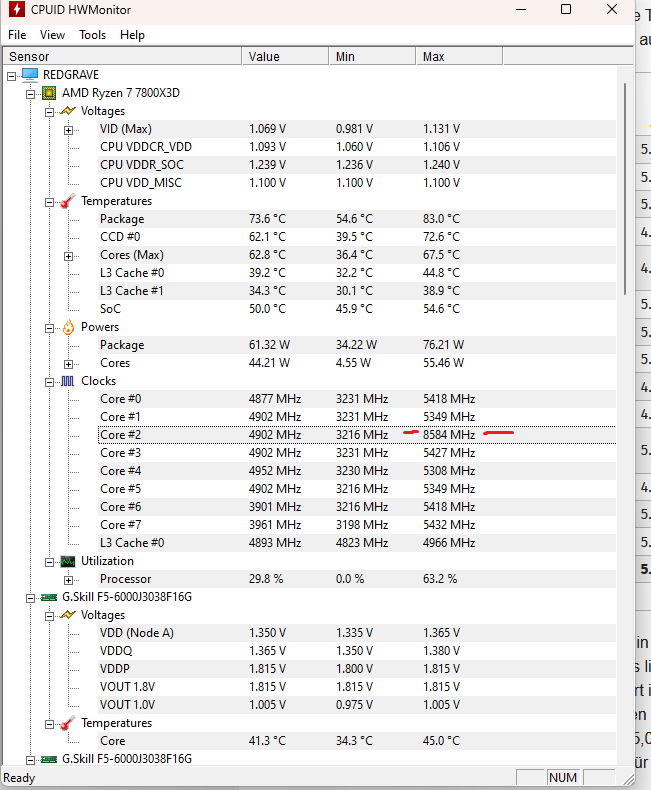This screenshot has width=651, height=790.
Task: Click the NUM status bar indicator
Action: (563, 777)
